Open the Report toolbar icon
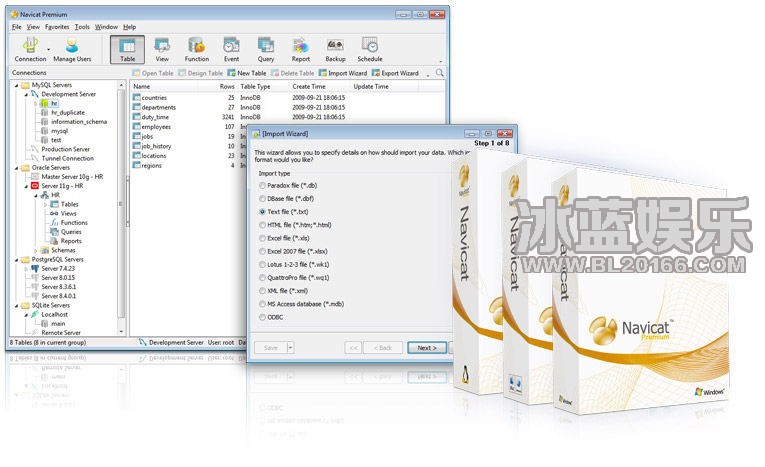 [301, 49]
